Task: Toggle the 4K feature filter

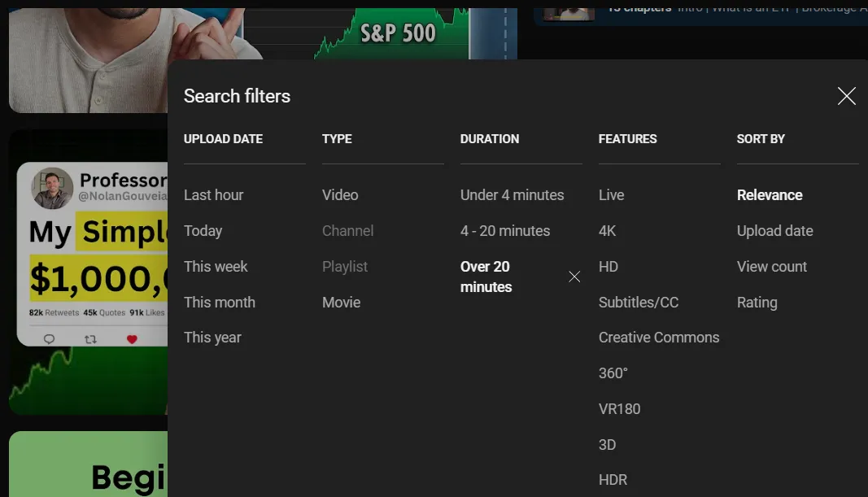Action: click(607, 231)
